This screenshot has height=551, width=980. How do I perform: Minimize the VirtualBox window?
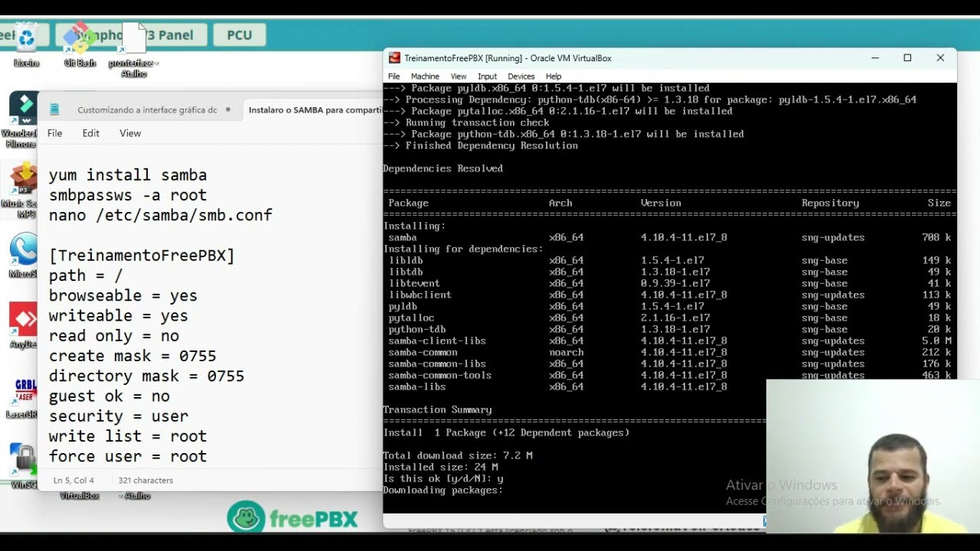875,58
